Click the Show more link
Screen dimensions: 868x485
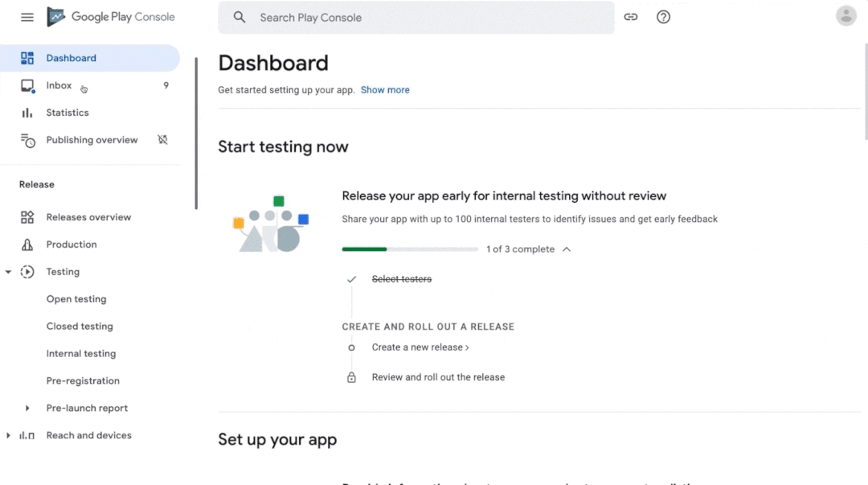pyautogui.click(x=385, y=90)
